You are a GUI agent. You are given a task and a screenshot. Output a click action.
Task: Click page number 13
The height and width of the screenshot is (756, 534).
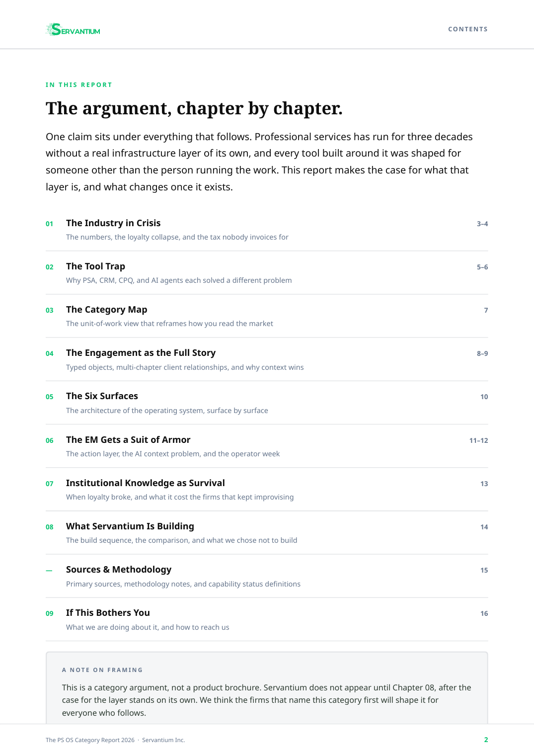[x=484, y=484]
